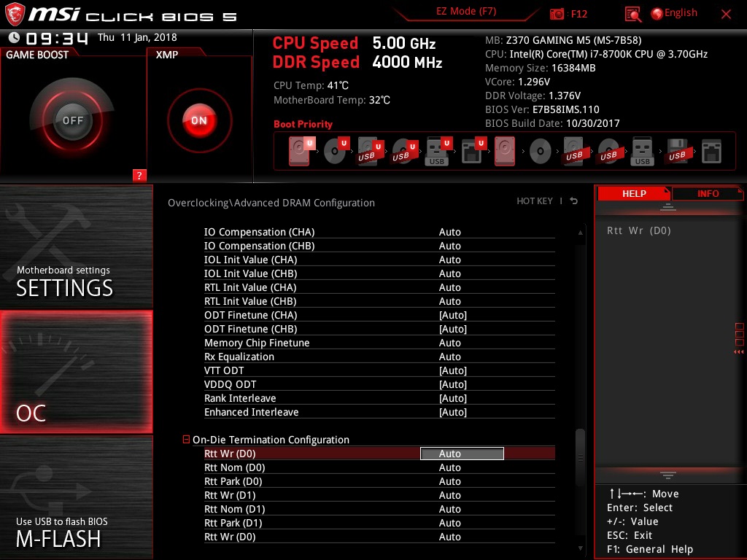
Task: Switch to the INFO tab
Action: [708, 193]
